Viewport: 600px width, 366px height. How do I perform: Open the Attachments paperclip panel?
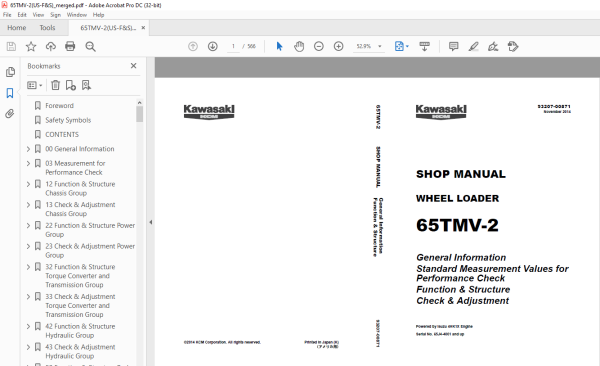[x=10, y=114]
